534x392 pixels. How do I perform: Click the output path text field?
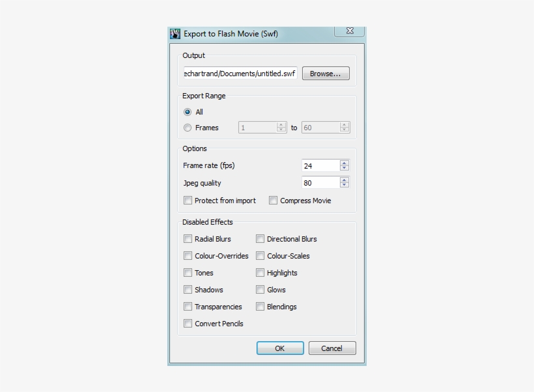click(x=240, y=73)
